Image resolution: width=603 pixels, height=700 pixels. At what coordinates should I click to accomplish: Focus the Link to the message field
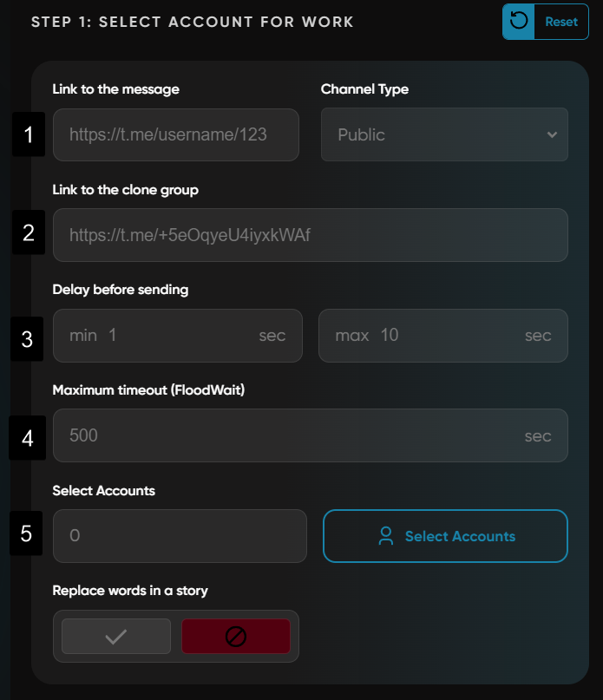(176, 134)
